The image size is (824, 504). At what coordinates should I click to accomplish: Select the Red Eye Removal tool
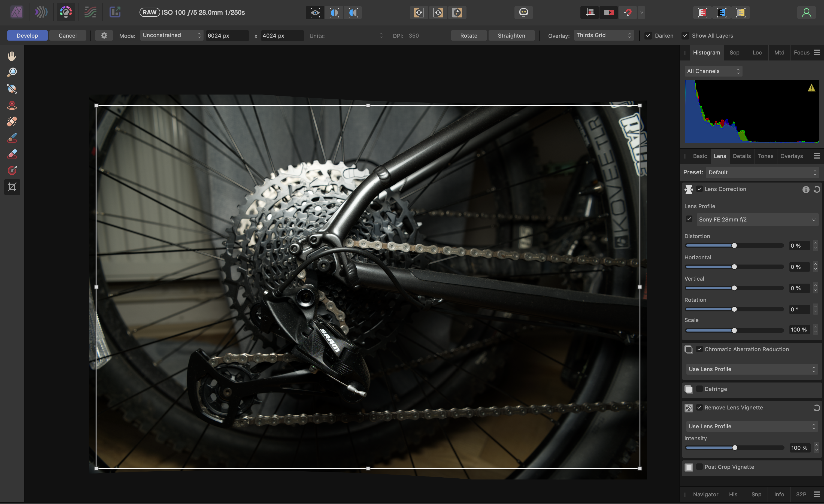(12, 105)
